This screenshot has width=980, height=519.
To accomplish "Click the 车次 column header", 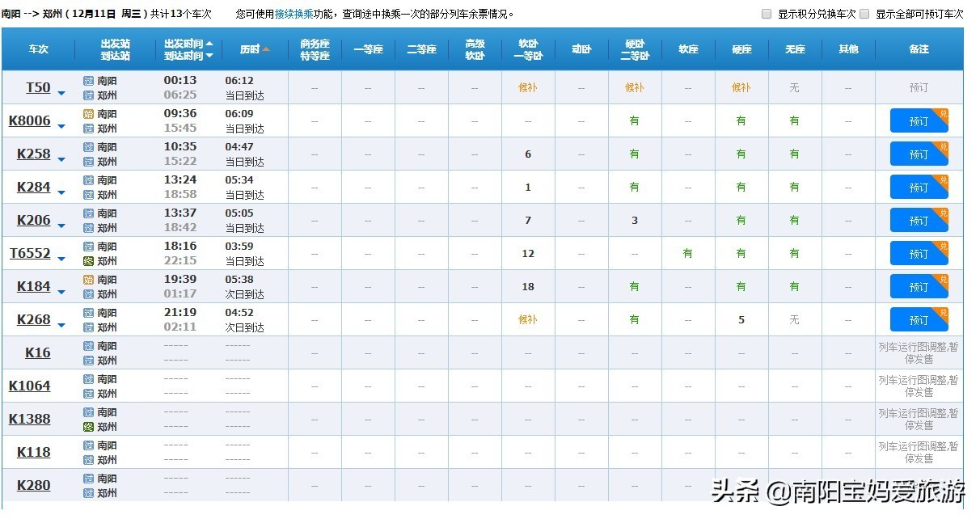I will pos(38,49).
